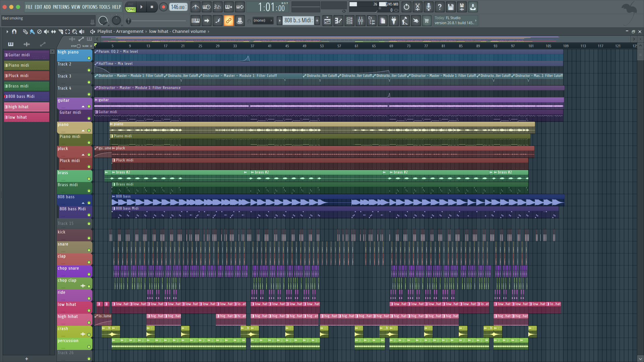Toggle typing keyboard to piano

click(196, 21)
